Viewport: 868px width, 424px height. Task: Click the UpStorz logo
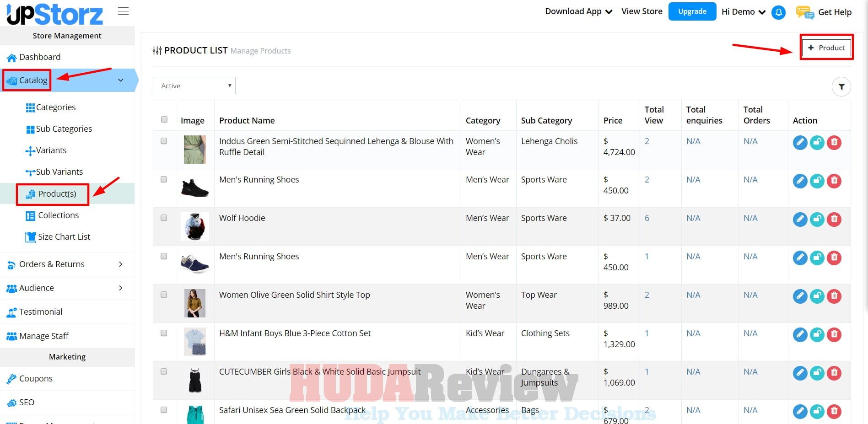[55, 14]
